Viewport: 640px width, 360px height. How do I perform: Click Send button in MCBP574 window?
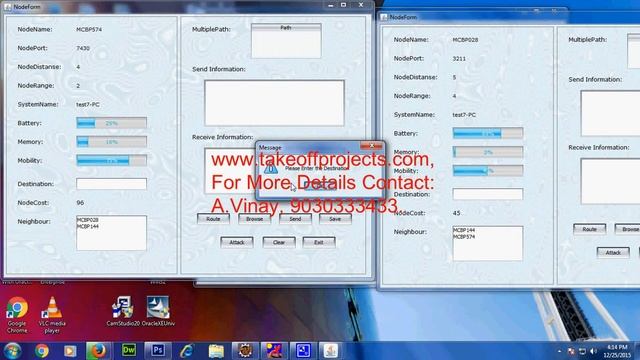coord(295,219)
